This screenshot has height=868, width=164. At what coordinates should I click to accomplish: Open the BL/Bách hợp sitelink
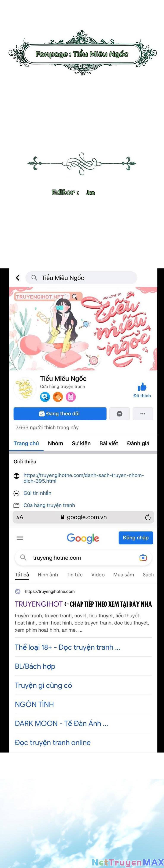tap(35, 666)
